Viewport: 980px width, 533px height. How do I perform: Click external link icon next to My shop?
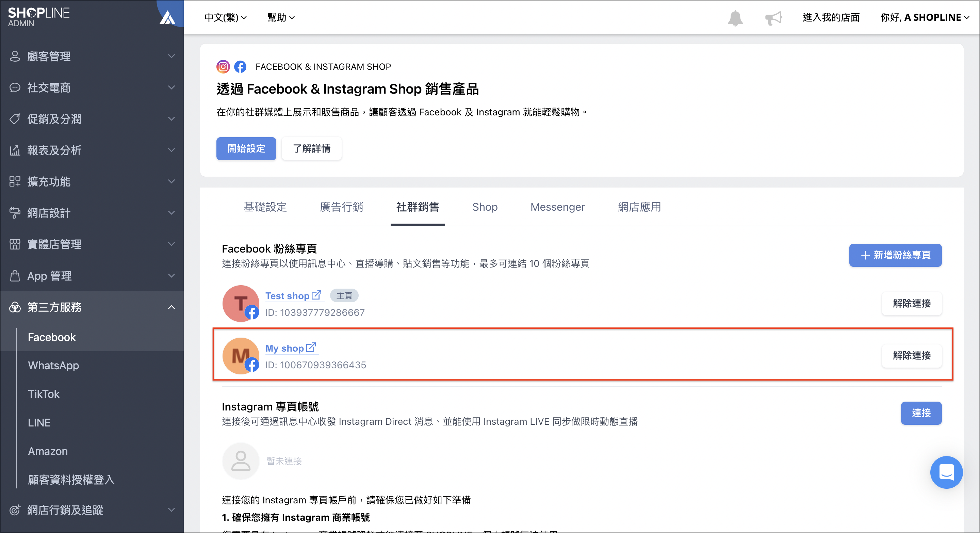[311, 348]
